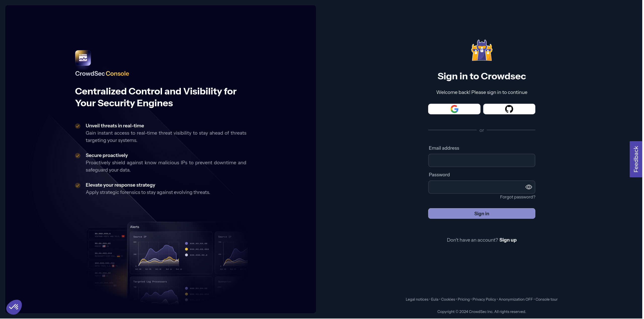Click the Google sign-in icon button
This screenshot has width=644, height=319.
click(x=454, y=109)
